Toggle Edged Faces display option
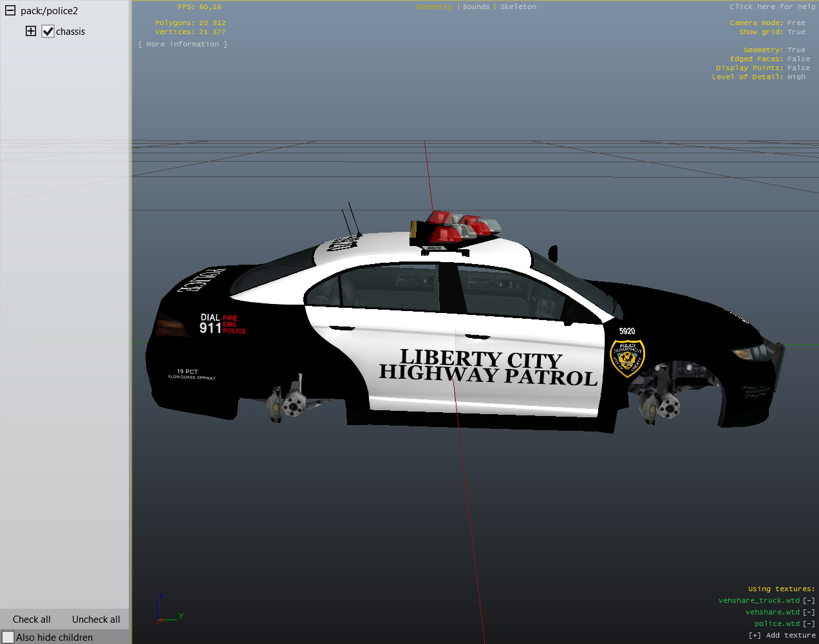This screenshot has width=819, height=644. point(798,59)
